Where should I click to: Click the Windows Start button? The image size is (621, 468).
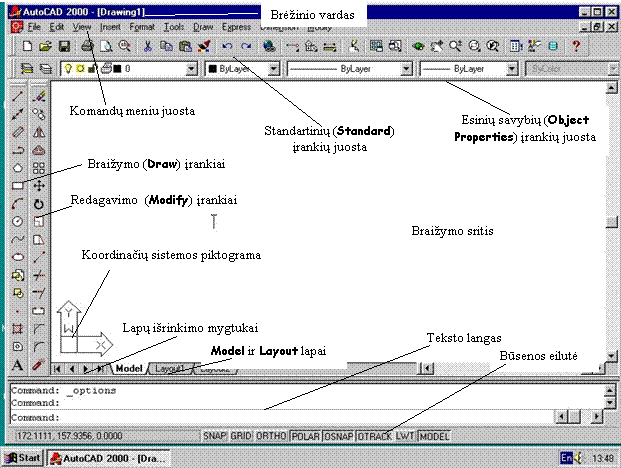coord(22,458)
